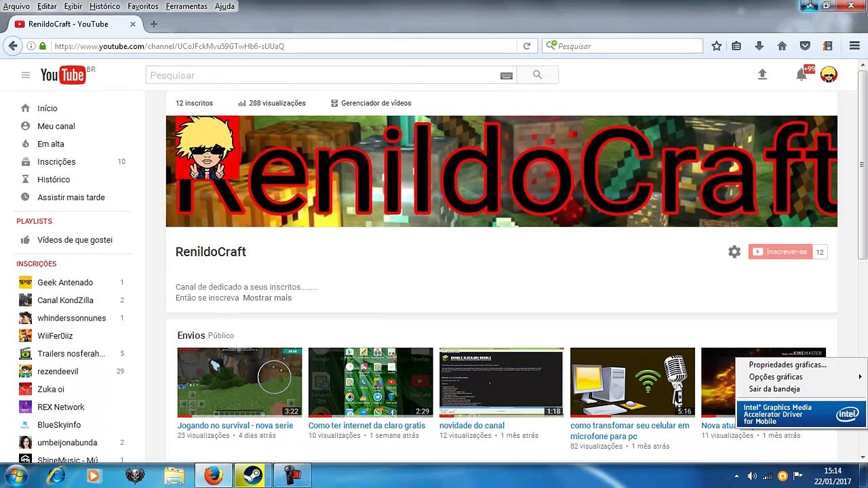Open the YouTube guide hamburger menu
868x488 pixels.
(x=26, y=75)
